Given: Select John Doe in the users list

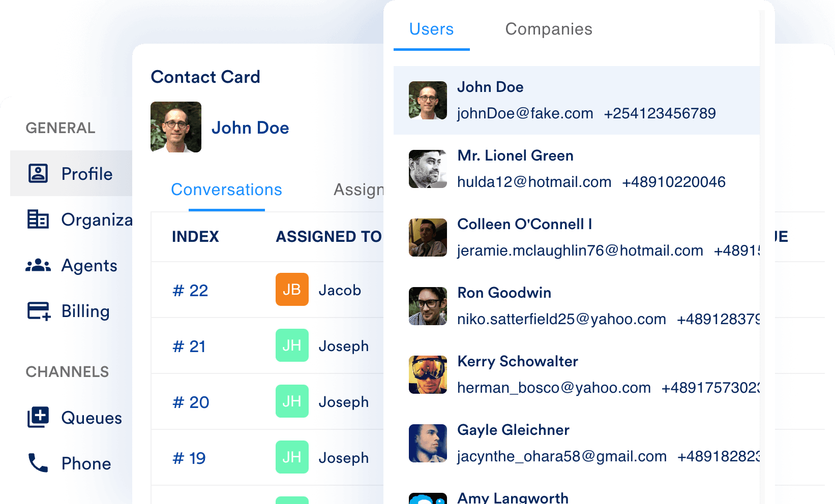Looking at the screenshot, I should tap(577, 100).
